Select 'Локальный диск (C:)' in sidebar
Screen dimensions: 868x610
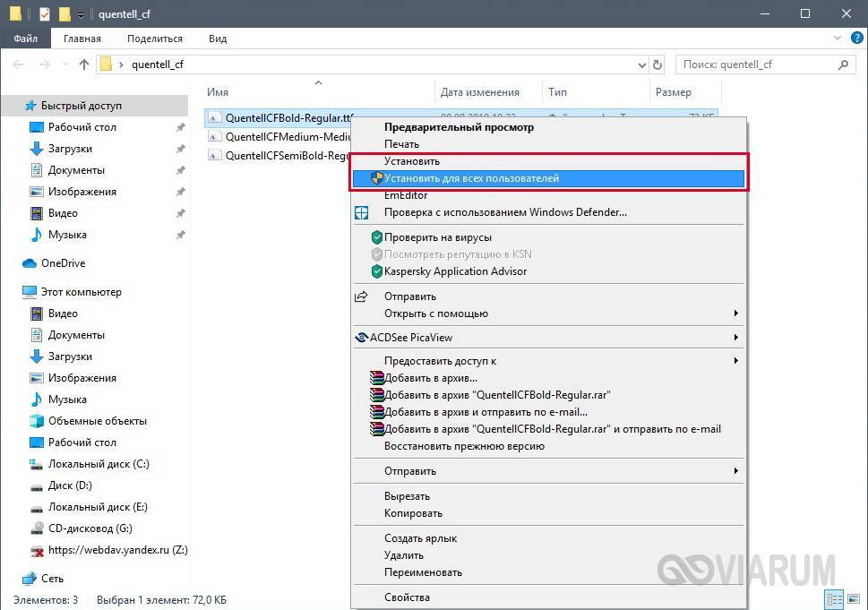pos(99,464)
